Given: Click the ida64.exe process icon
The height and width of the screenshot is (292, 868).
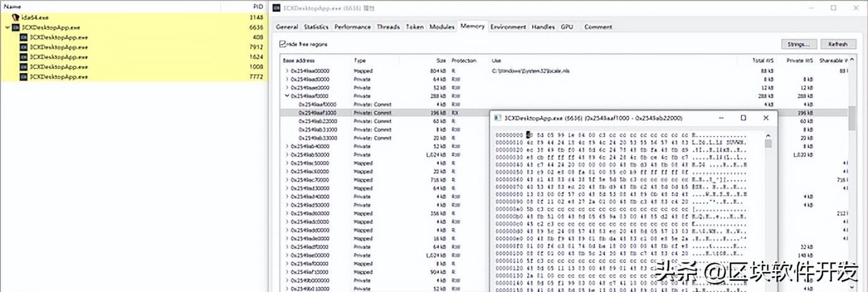Looking at the screenshot, I should [16, 18].
